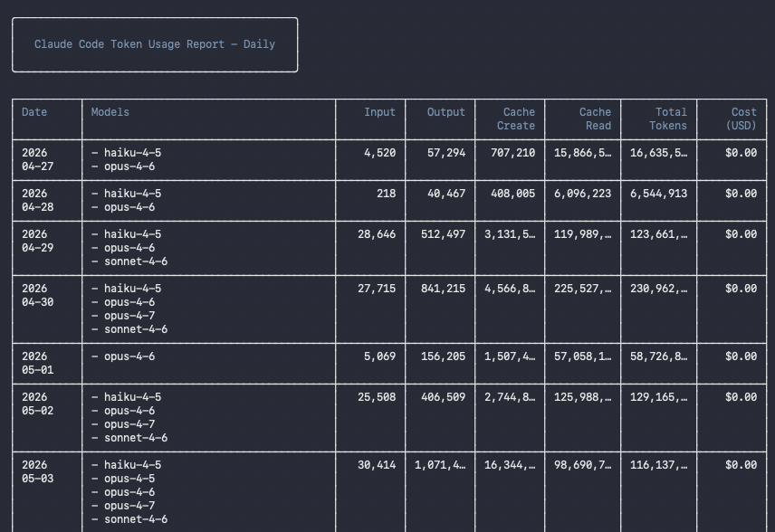Click the truncated cache read value 125,988,…

583,397
